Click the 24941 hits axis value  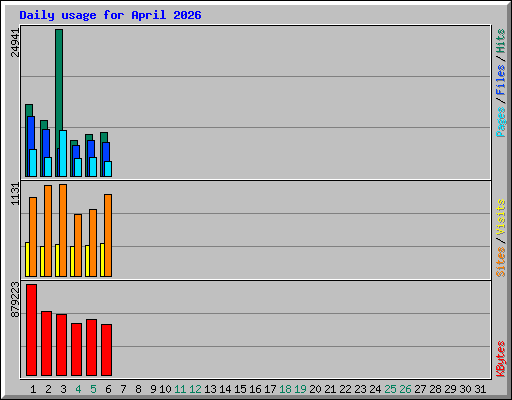[15, 43]
